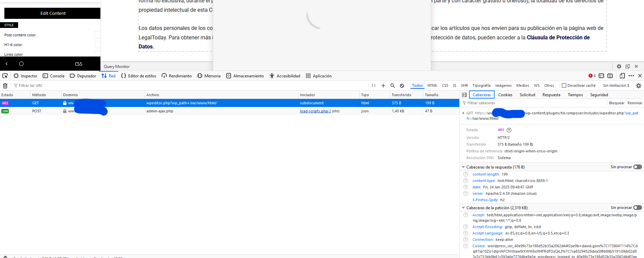This screenshot has width=644, height=258.
Task: Open help icon for content-length header
Action: click(466, 174)
